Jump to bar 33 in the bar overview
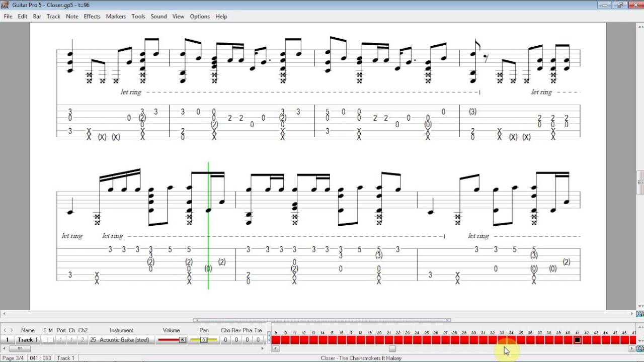Screen dimensions: 644x362 pyautogui.click(x=502, y=340)
